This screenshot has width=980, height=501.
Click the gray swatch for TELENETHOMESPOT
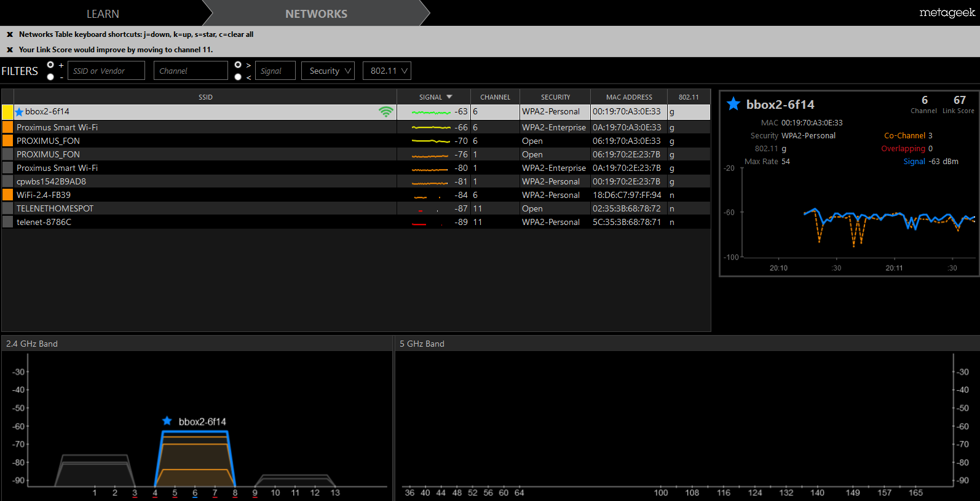tap(7, 208)
